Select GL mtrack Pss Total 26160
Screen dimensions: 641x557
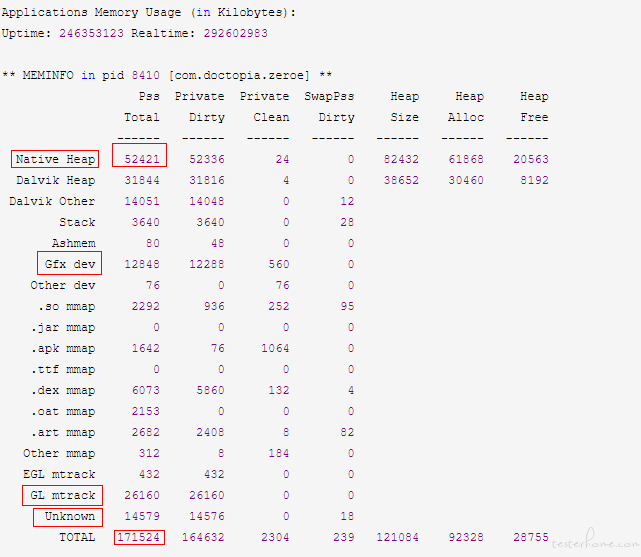(142, 496)
